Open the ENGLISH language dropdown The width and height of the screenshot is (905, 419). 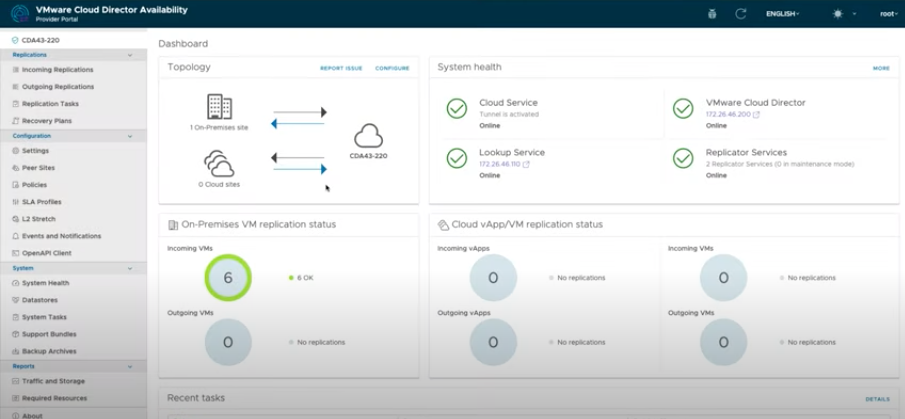(783, 14)
